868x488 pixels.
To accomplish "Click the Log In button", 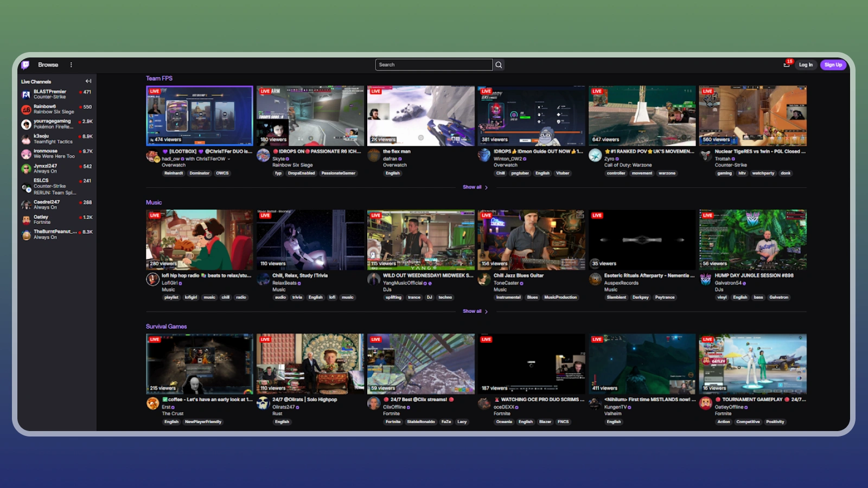I will [806, 65].
